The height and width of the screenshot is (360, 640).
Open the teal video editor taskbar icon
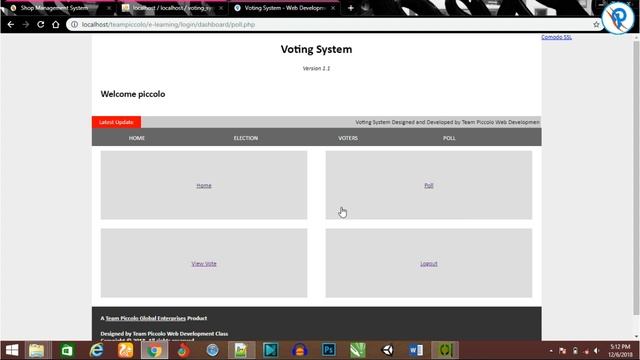point(271,350)
